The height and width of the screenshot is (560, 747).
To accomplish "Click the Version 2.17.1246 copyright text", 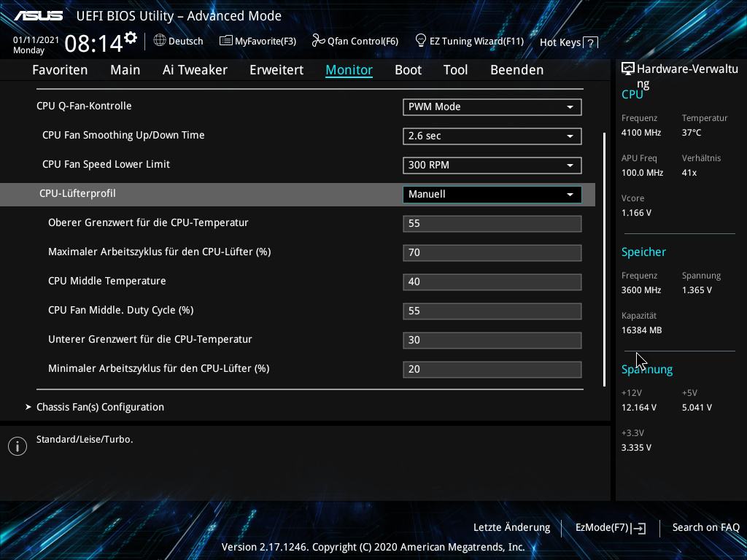I will click(373, 547).
